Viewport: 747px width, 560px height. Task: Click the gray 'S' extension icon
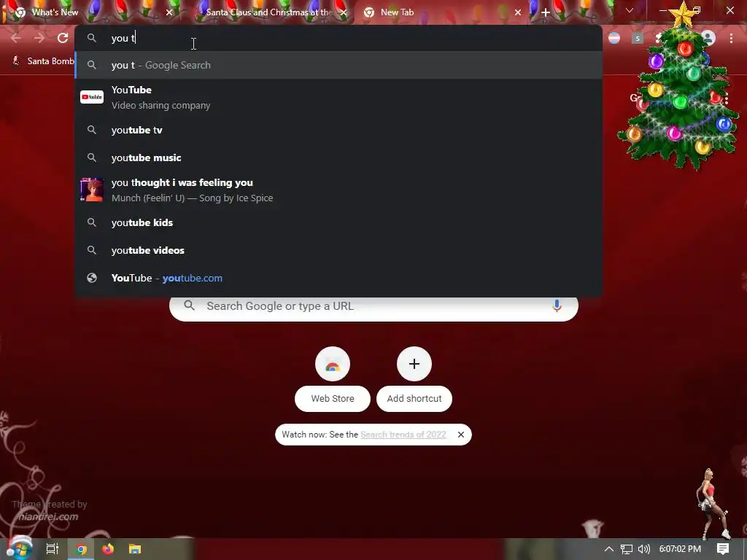pyautogui.click(x=638, y=38)
